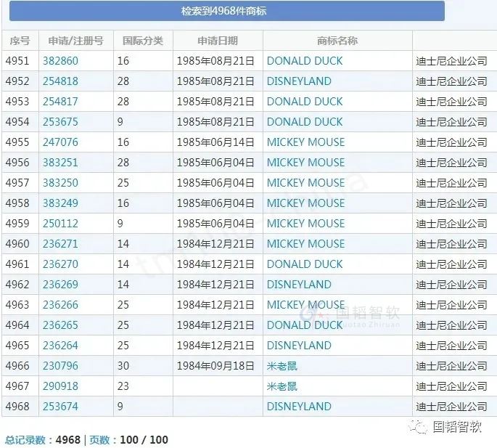Open DONALD DUCK trademark in row 4961
This screenshot has width=497, height=448.
pos(305,264)
